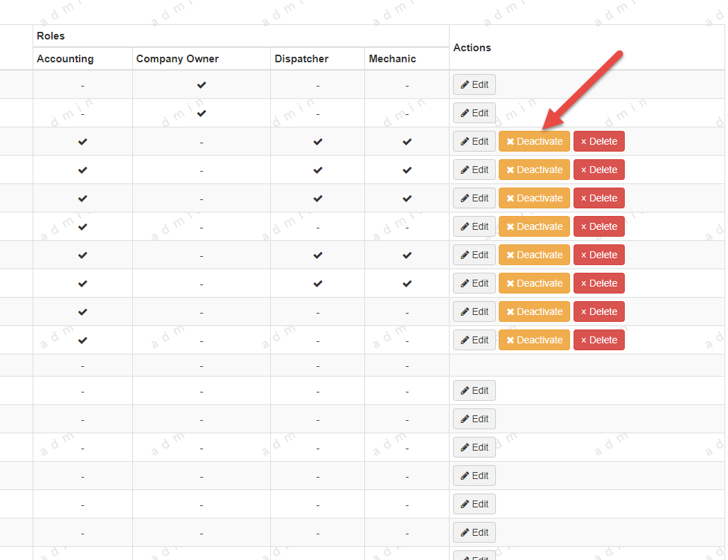Click the Mechanic checkmark in the arrow-indicated row
This screenshot has height=560, width=728.
(407, 142)
